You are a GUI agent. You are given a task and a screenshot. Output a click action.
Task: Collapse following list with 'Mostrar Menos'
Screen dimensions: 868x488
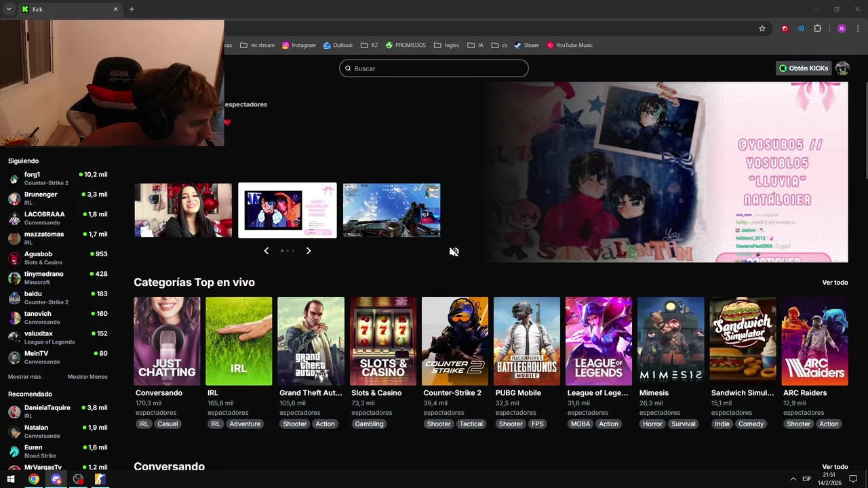[x=87, y=377]
